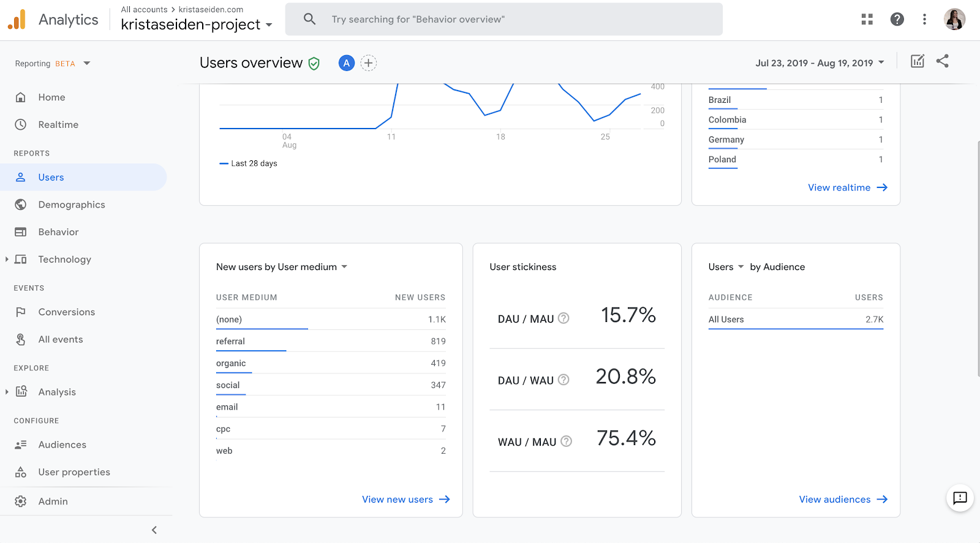Open the Conversions events page

coord(67,312)
